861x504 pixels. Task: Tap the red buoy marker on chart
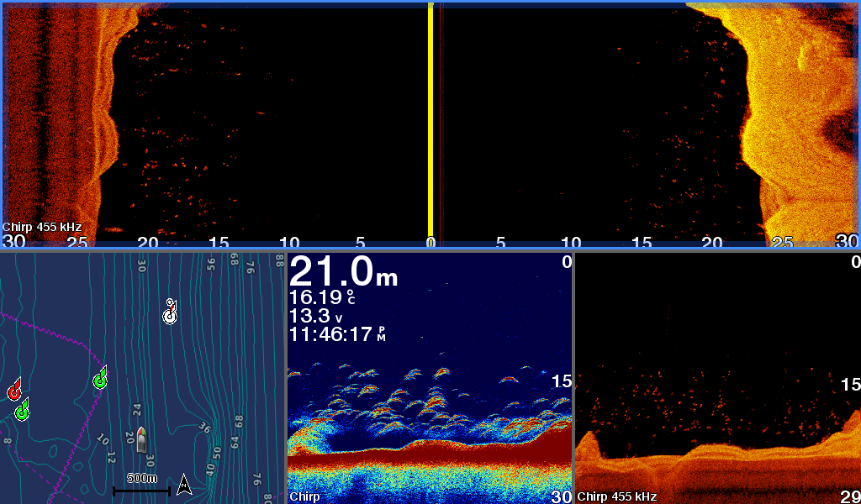pyautogui.click(x=14, y=391)
